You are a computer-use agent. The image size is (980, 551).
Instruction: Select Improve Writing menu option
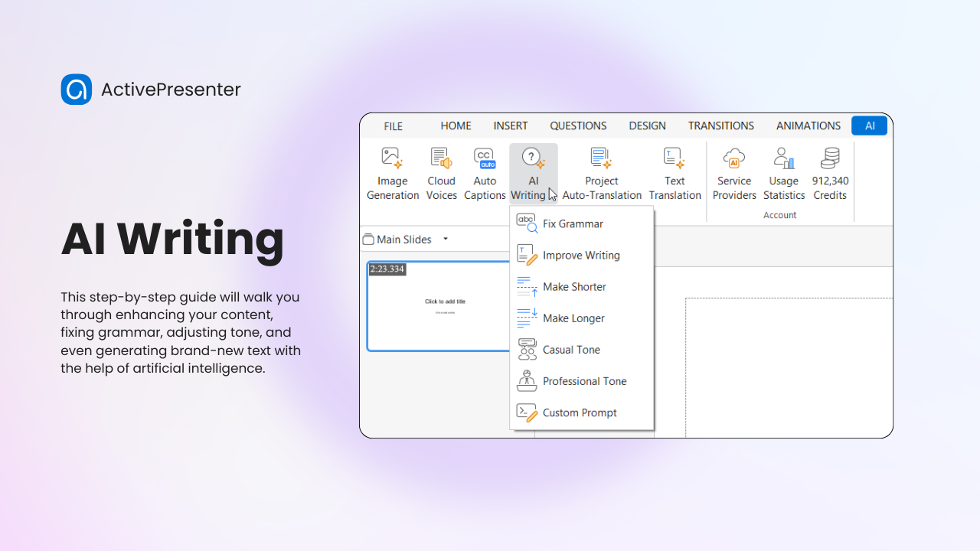(581, 256)
